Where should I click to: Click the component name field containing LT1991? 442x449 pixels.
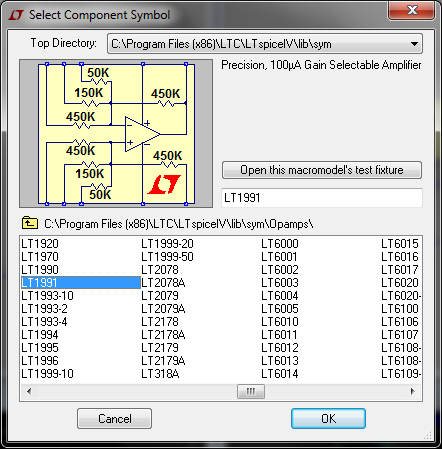[322, 198]
